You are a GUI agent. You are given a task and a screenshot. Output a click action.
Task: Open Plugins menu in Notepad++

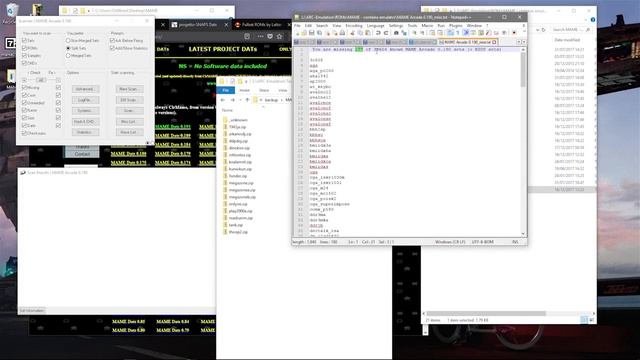[456, 26]
